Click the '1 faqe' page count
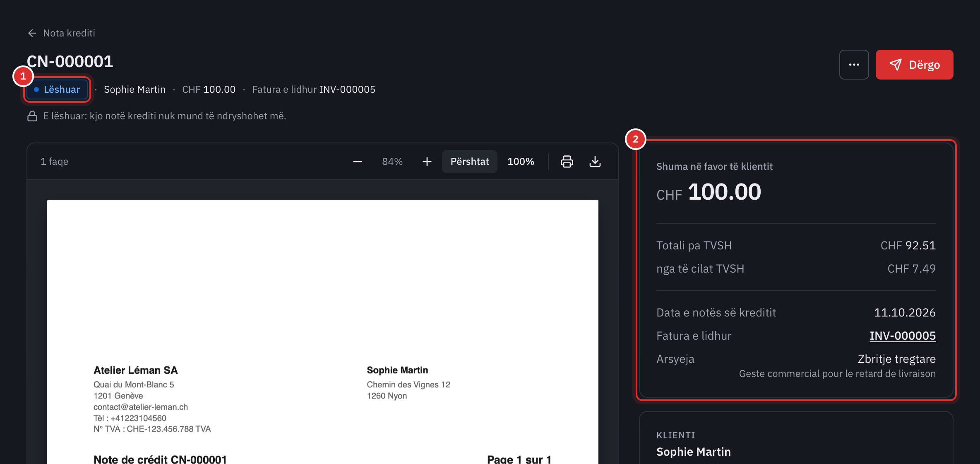Viewport: 980px width, 464px height. tap(55, 162)
